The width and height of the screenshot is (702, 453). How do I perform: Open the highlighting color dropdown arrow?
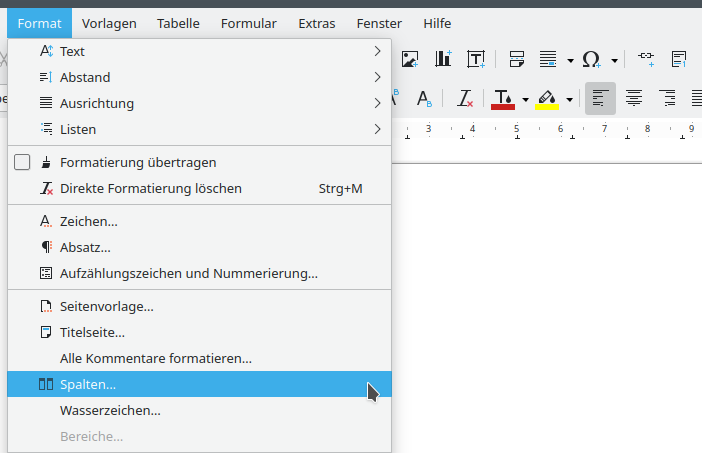569,99
